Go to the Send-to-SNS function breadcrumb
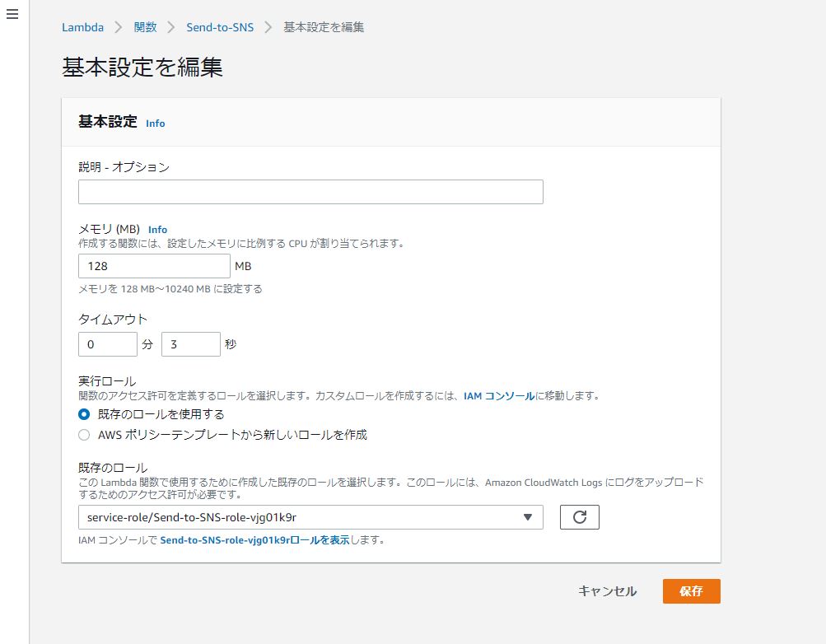The height and width of the screenshot is (644, 826). coord(219,27)
